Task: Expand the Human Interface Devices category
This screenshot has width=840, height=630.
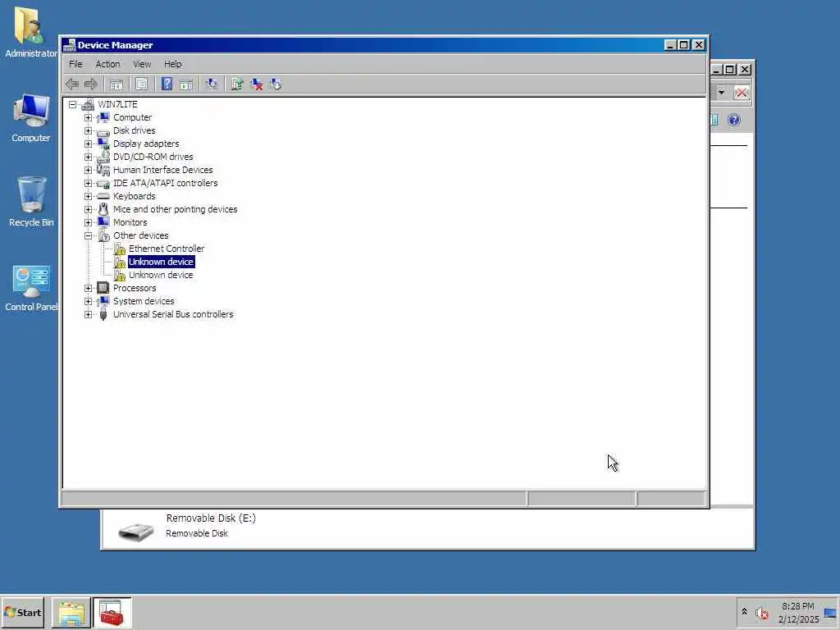Action: [x=88, y=170]
